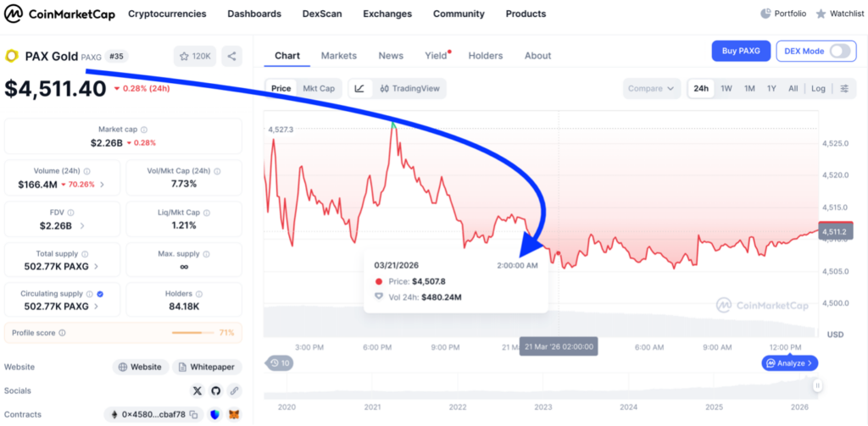Open the X (Twitter) social link

coord(198,390)
